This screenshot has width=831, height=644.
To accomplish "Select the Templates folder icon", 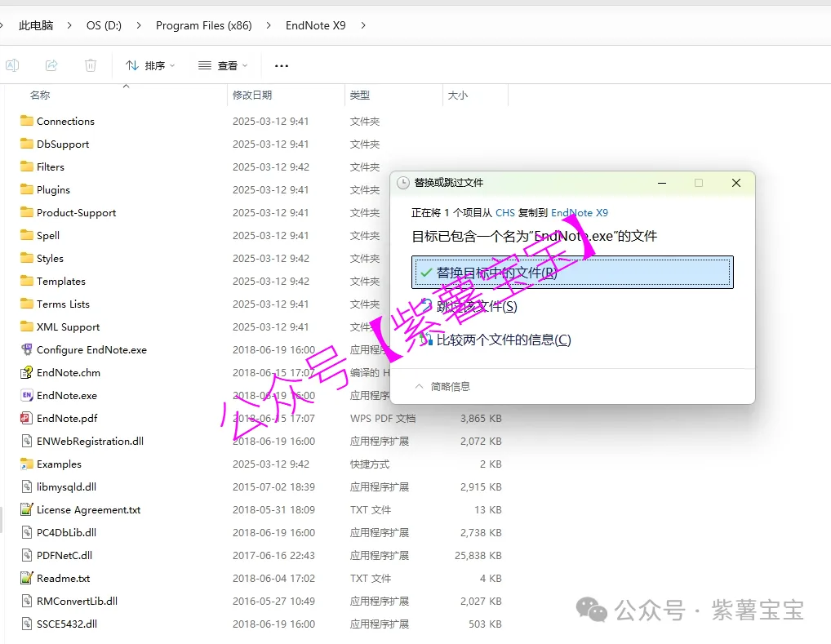I will [26, 281].
